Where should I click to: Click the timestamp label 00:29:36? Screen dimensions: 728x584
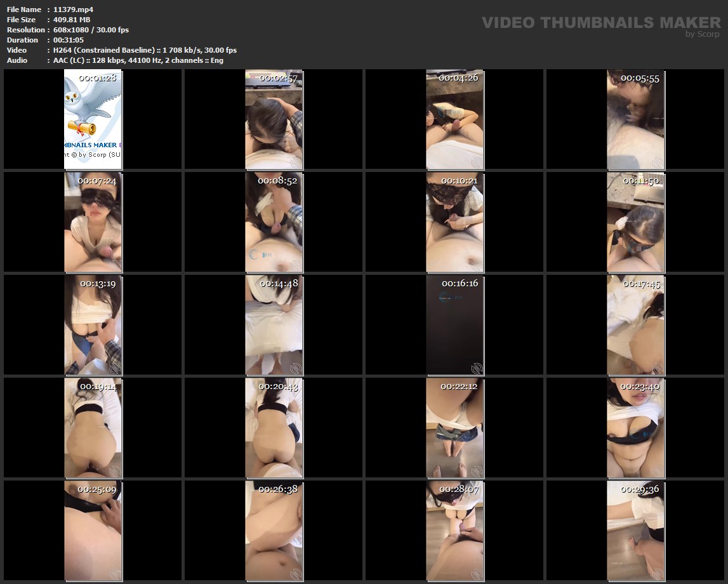pos(640,489)
